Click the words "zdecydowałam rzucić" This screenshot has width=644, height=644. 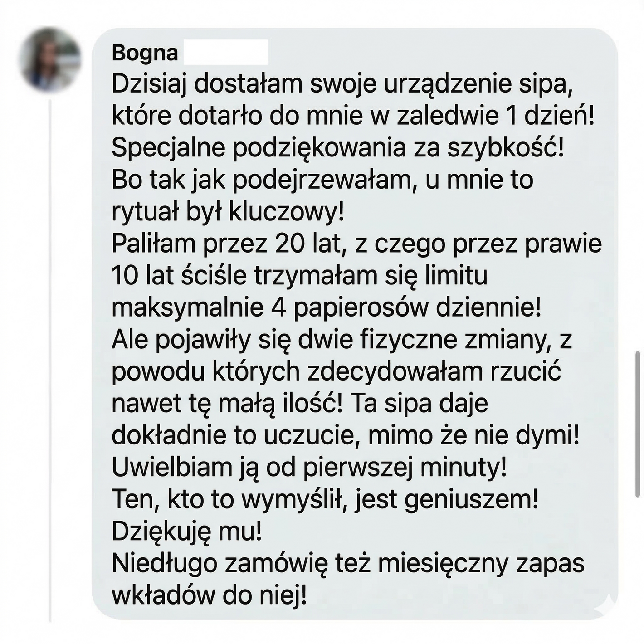[434, 372]
